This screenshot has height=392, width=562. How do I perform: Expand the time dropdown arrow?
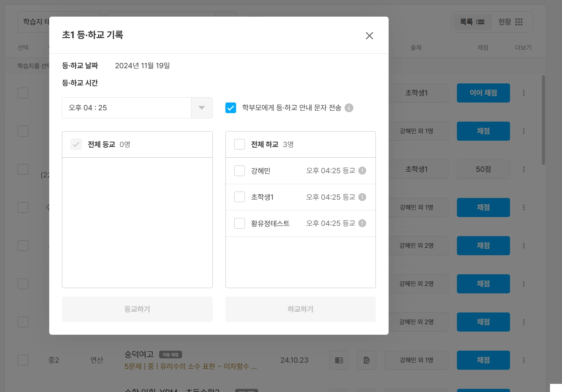[x=202, y=108]
